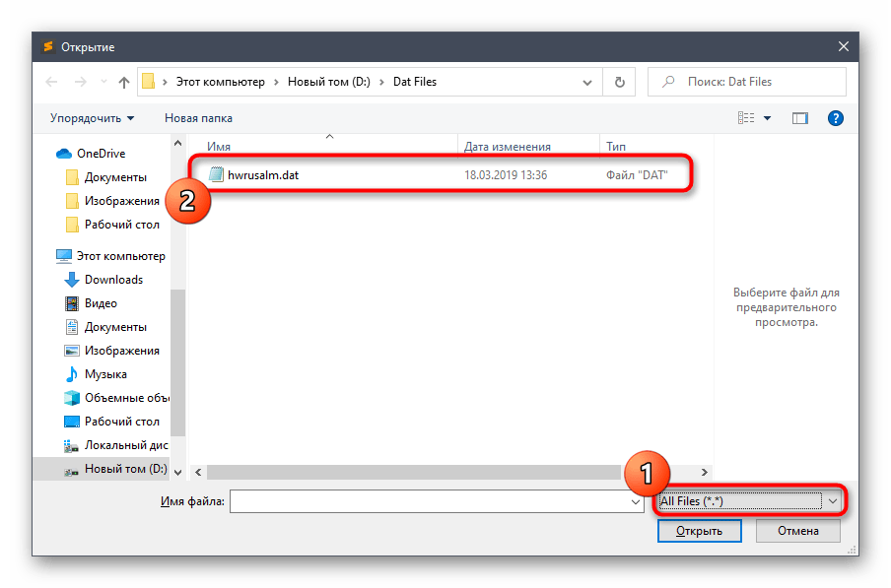891x588 pixels.
Task: Click the Имя файла input field
Action: 429,501
